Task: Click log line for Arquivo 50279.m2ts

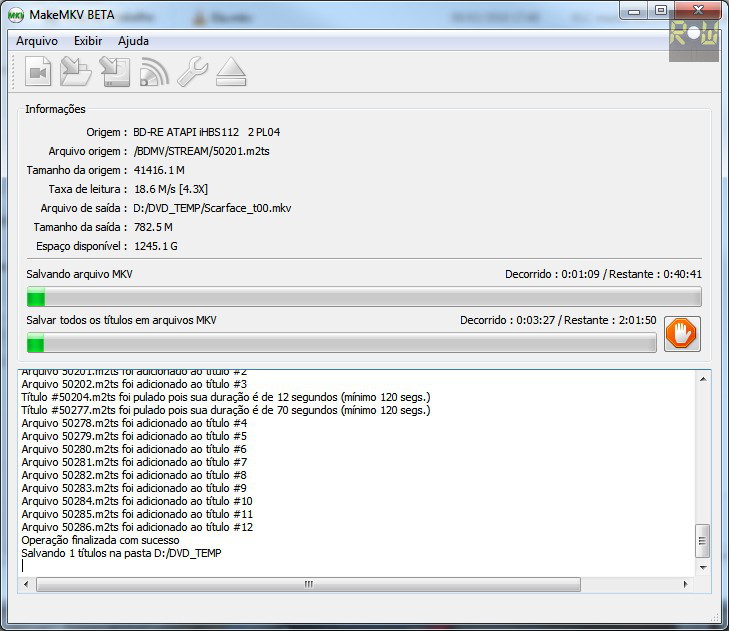Action: pos(134,436)
